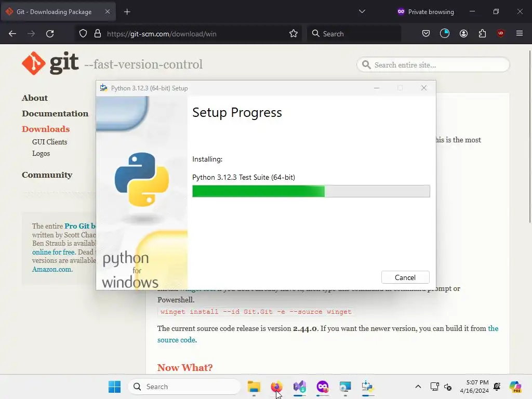The image size is (532, 399).
Task: Open Python installer taskbar icon
Action: pyautogui.click(x=367, y=387)
